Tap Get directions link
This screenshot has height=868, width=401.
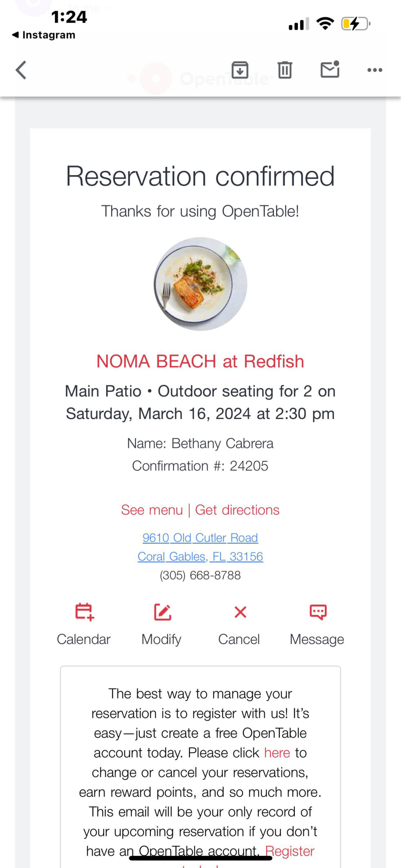pyautogui.click(x=237, y=510)
